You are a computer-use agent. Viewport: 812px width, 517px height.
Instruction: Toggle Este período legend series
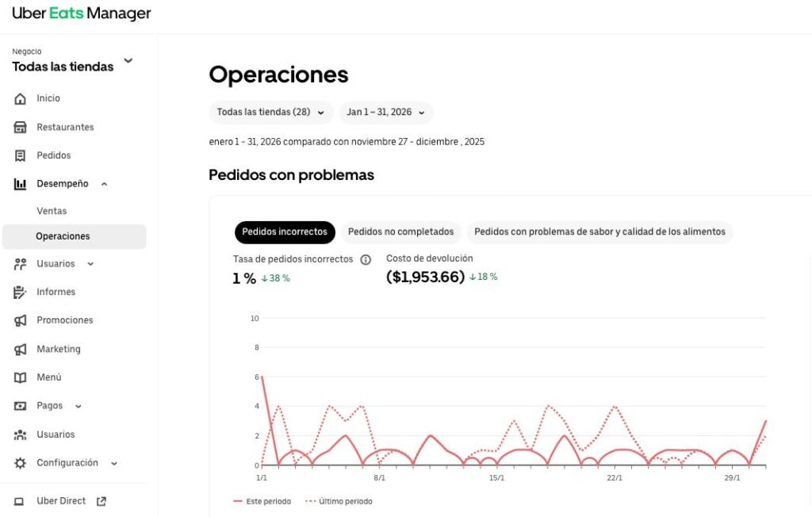262,501
